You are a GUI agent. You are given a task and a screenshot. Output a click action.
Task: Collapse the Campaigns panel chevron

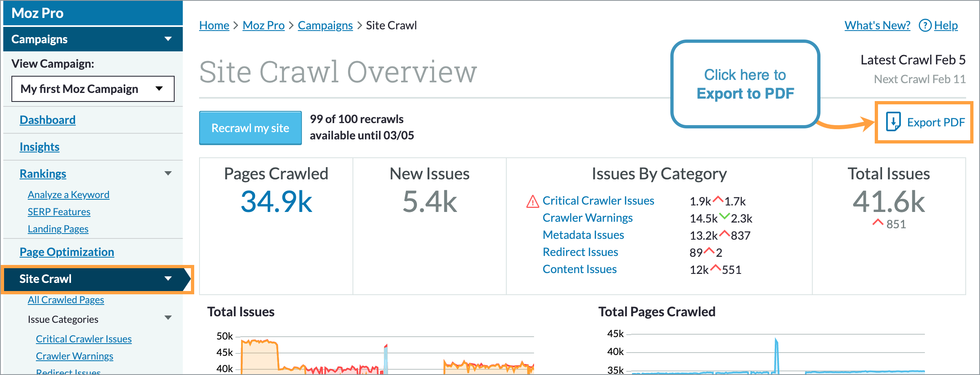tap(167, 39)
